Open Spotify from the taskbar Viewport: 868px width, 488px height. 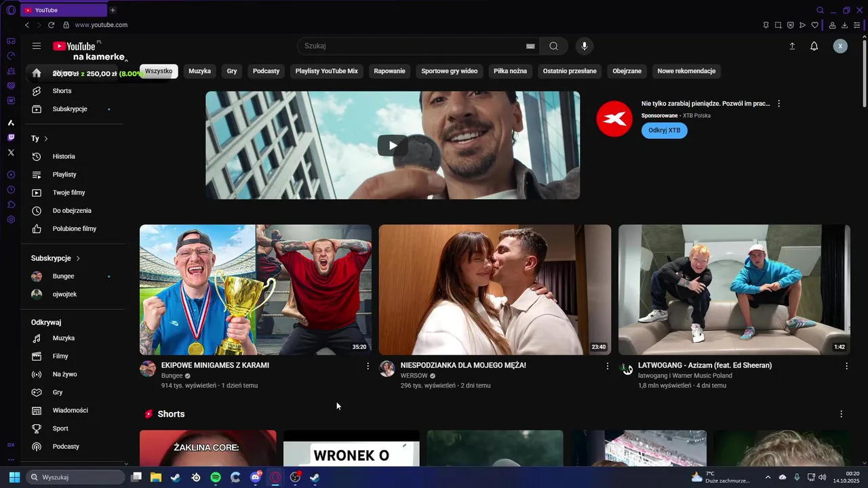(216, 477)
